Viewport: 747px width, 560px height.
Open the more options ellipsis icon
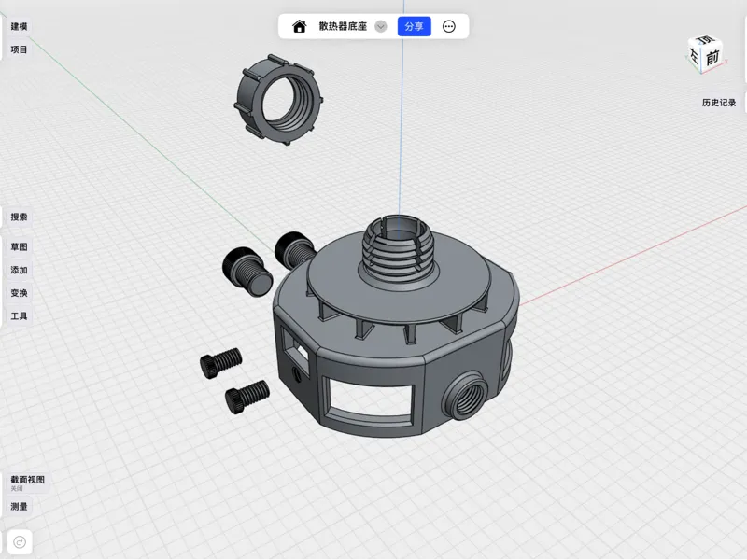tap(449, 26)
